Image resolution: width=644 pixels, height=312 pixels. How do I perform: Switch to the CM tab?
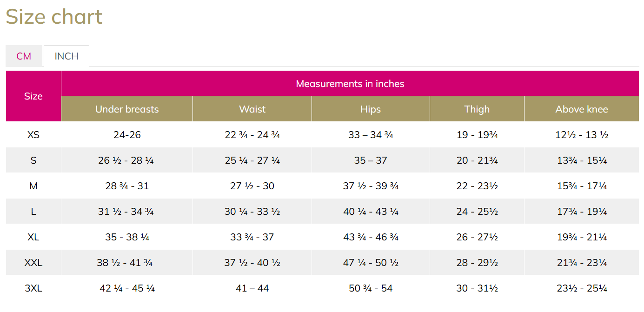pos(24,56)
